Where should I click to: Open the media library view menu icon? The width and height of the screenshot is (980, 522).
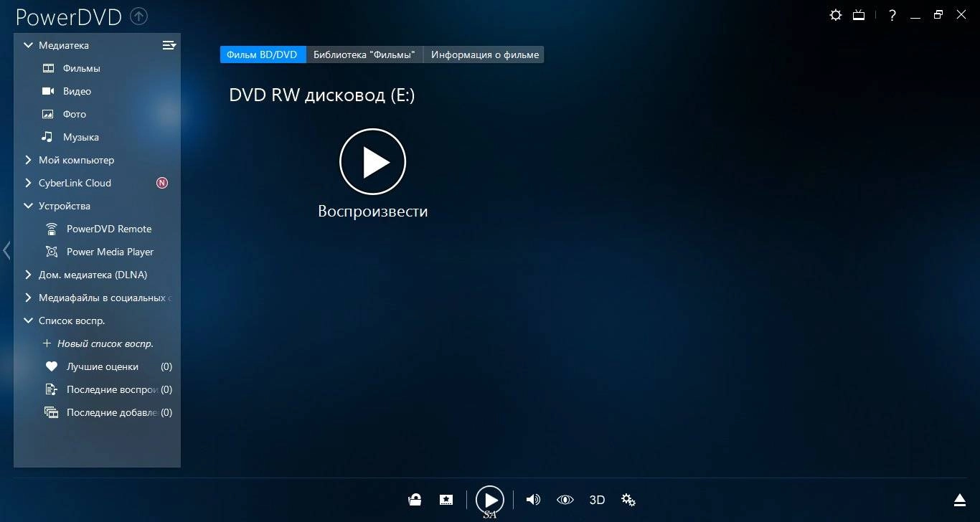tap(169, 45)
